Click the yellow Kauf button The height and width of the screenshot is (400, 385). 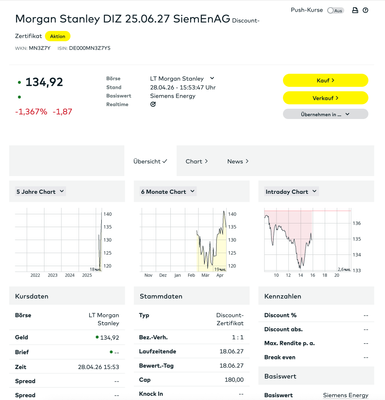pyautogui.click(x=325, y=80)
